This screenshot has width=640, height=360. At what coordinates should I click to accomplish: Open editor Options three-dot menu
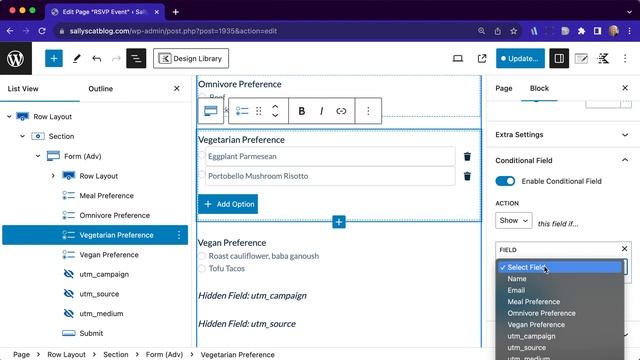pyautogui.click(x=625, y=58)
